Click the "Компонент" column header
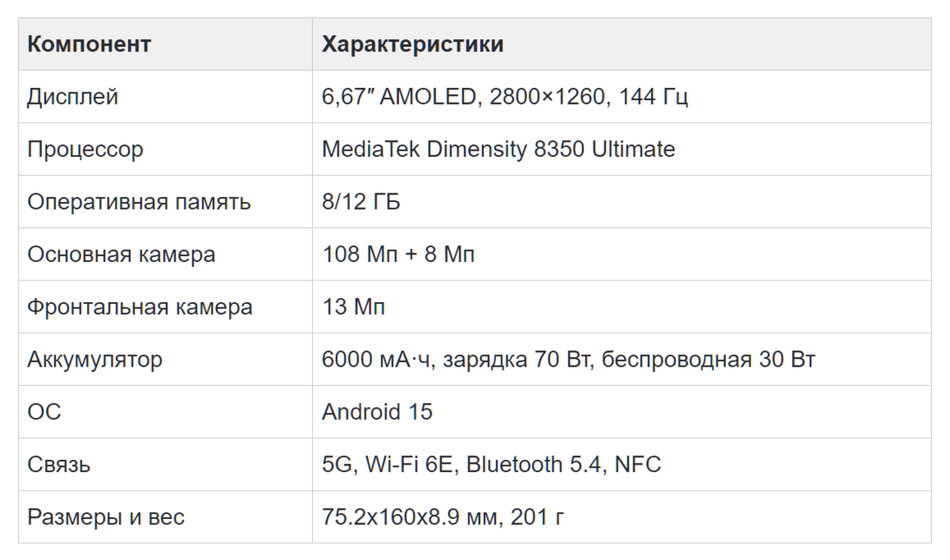 (x=89, y=44)
